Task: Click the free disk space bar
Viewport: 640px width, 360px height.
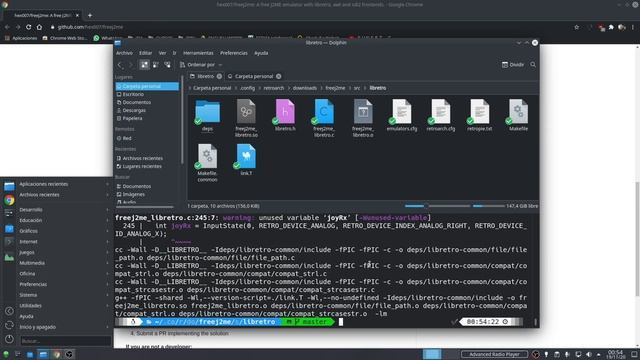Action: 489,206
